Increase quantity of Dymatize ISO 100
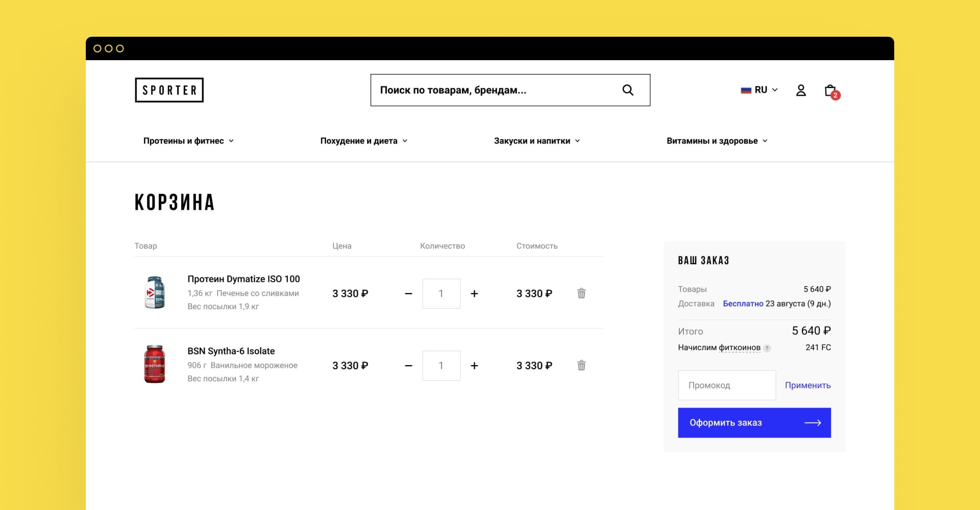Viewport: 980px width, 510px height. [474, 294]
